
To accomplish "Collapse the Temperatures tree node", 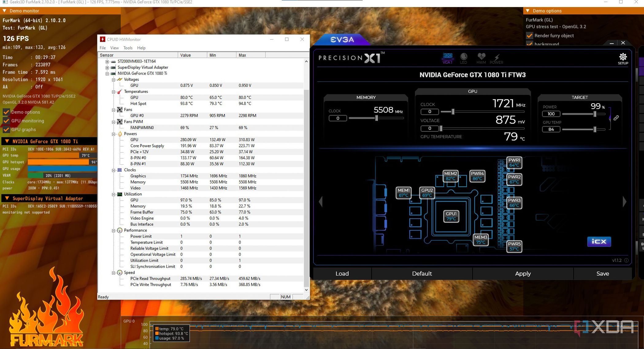I will (113, 92).
